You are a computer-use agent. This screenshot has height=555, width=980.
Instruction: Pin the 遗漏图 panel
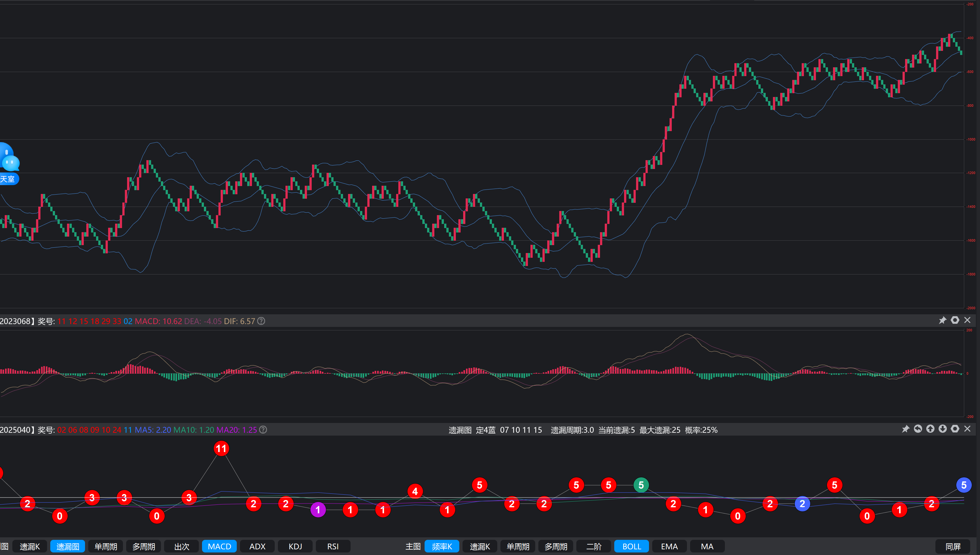point(906,429)
